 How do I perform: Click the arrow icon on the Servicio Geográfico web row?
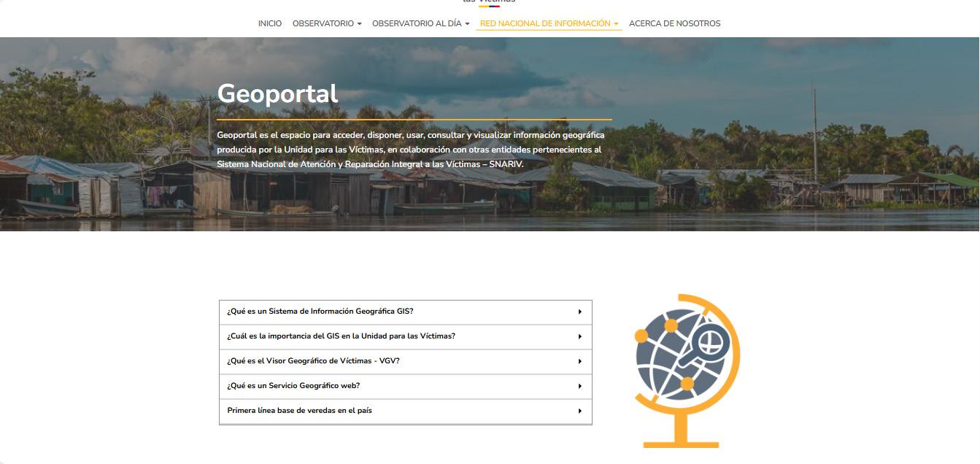coord(579,386)
